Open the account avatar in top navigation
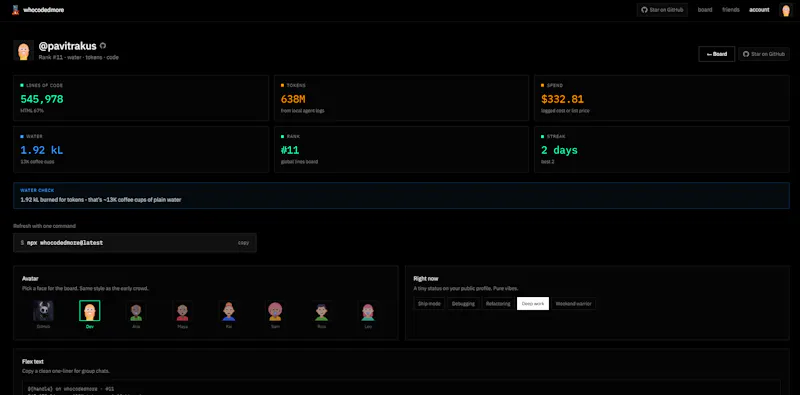This screenshot has width=800, height=395. click(x=786, y=10)
